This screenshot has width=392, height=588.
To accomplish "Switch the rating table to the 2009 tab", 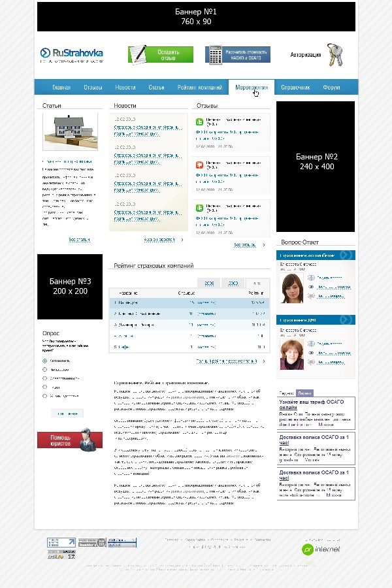I will (233, 283).
